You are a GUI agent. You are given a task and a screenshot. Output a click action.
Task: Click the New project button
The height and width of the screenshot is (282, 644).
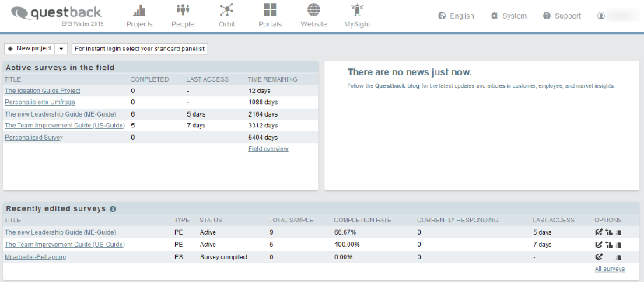point(30,48)
